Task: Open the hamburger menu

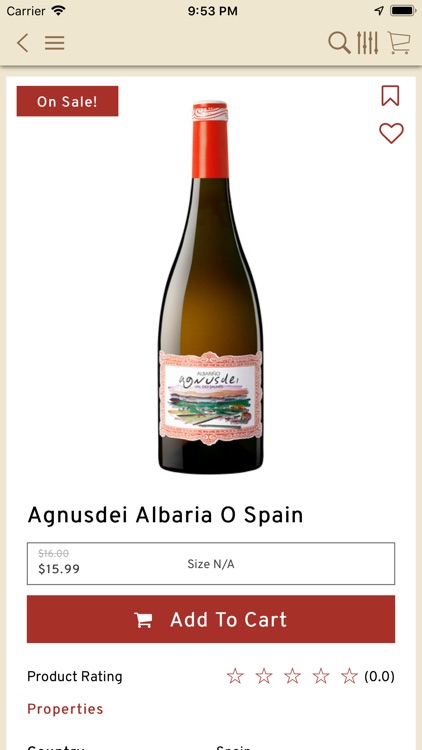Action: click(x=55, y=43)
